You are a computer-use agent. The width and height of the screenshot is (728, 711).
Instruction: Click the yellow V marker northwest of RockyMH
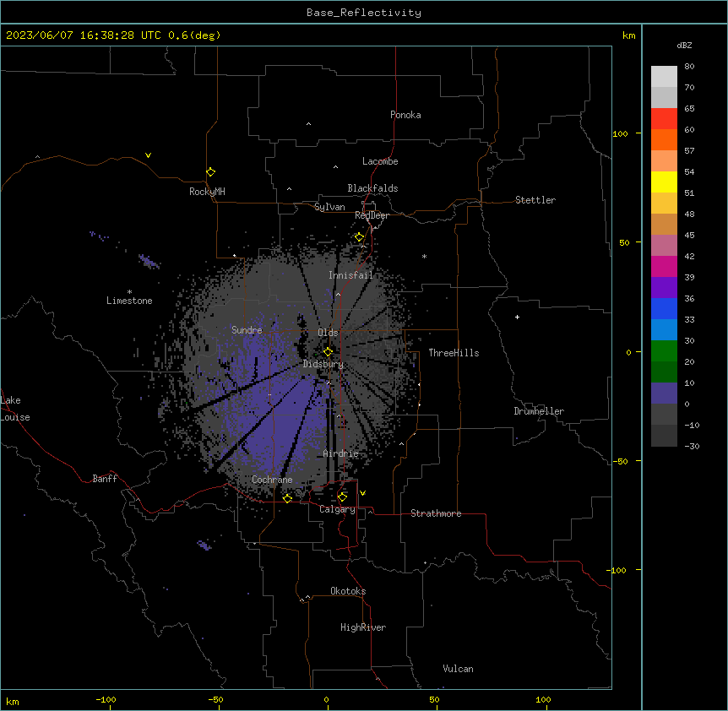pyautogui.click(x=148, y=155)
